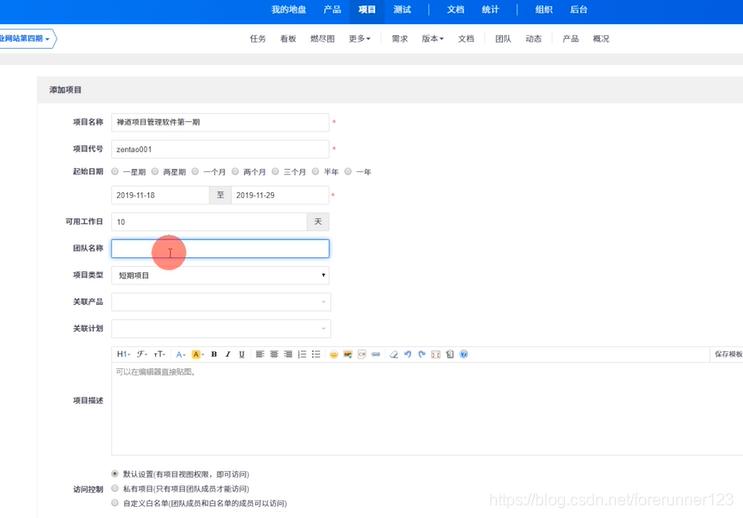The width and height of the screenshot is (743, 518).
Task: Open 产品 in top navigation bar
Action: (x=332, y=9)
